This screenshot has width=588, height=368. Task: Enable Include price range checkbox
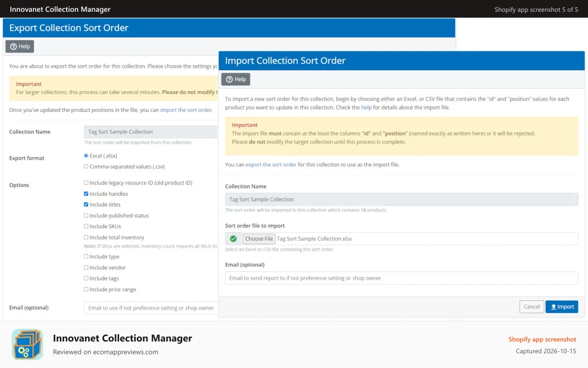pyautogui.click(x=86, y=289)
